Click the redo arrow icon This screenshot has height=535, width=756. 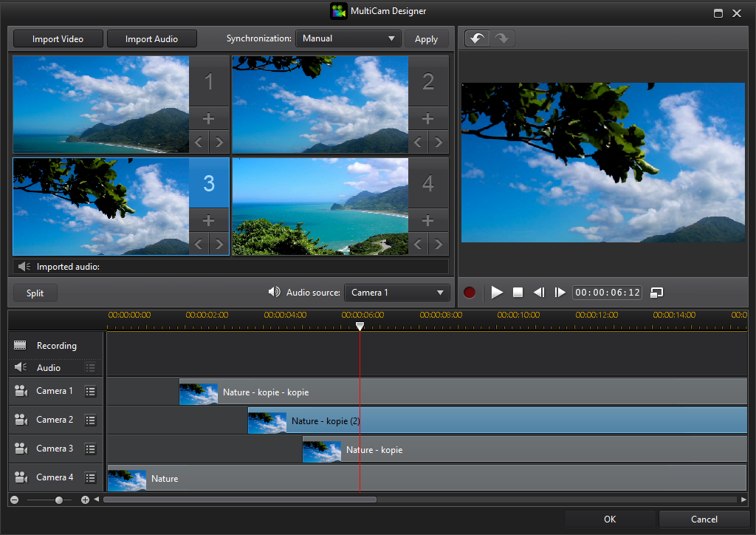(x=502, y=38)
